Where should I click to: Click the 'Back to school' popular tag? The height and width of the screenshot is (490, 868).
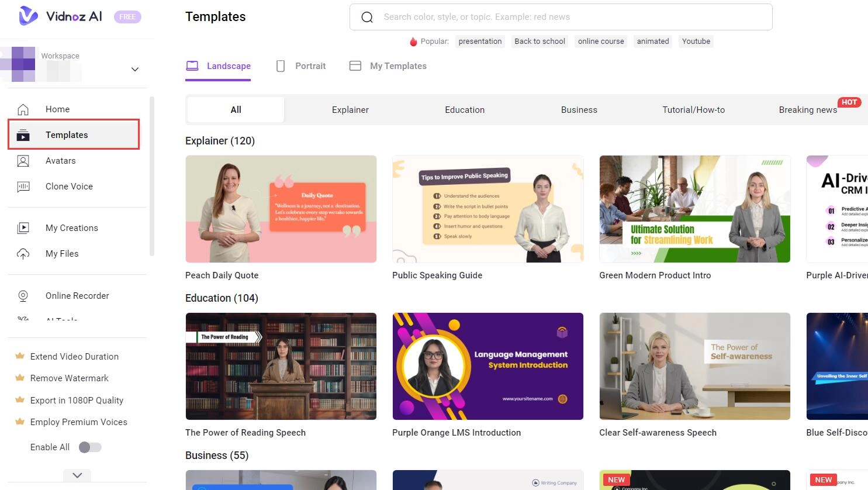point(540,42)
